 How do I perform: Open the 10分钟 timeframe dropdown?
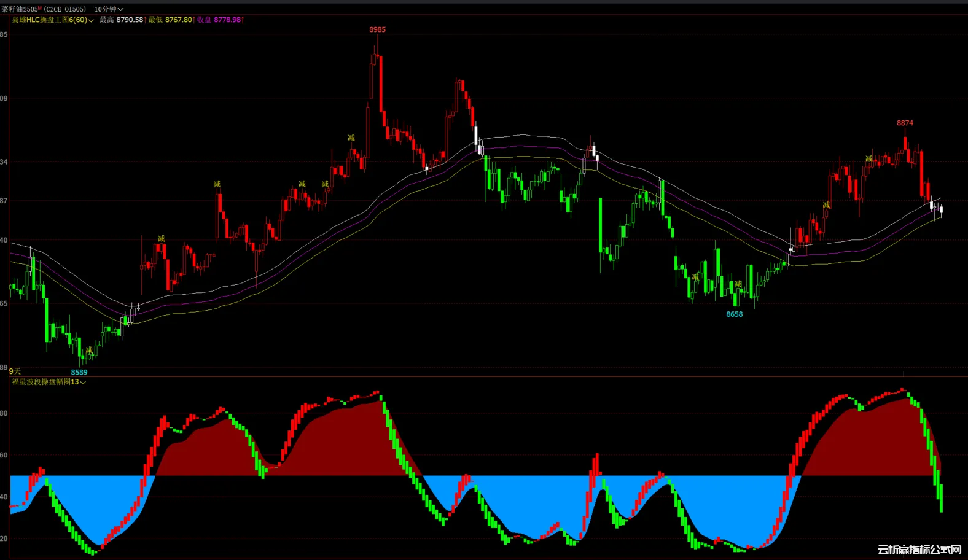(109, 9)
